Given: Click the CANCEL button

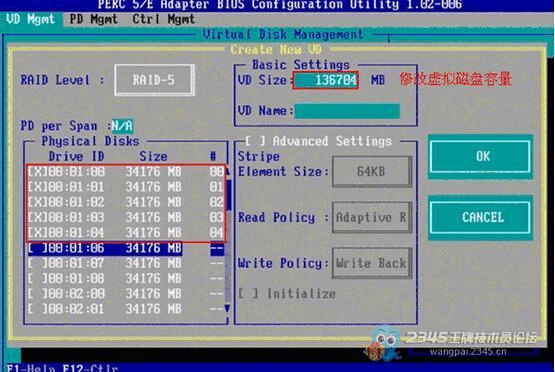Looking at the screenshot, I should 480,217.
